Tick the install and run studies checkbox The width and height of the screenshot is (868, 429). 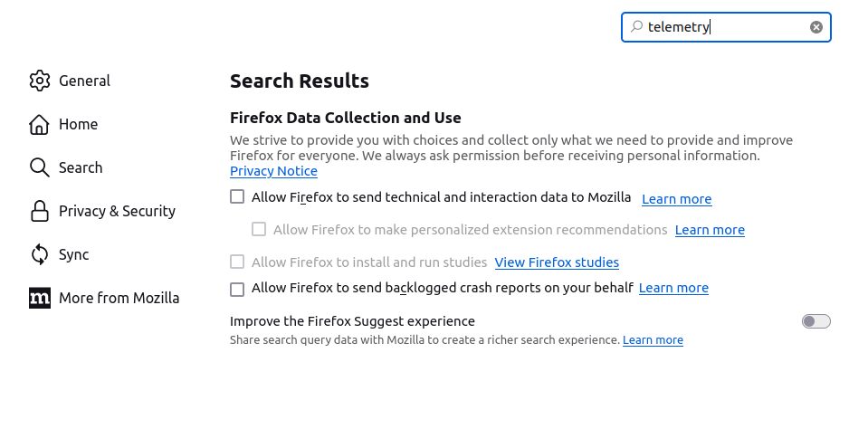click(237, 262)
